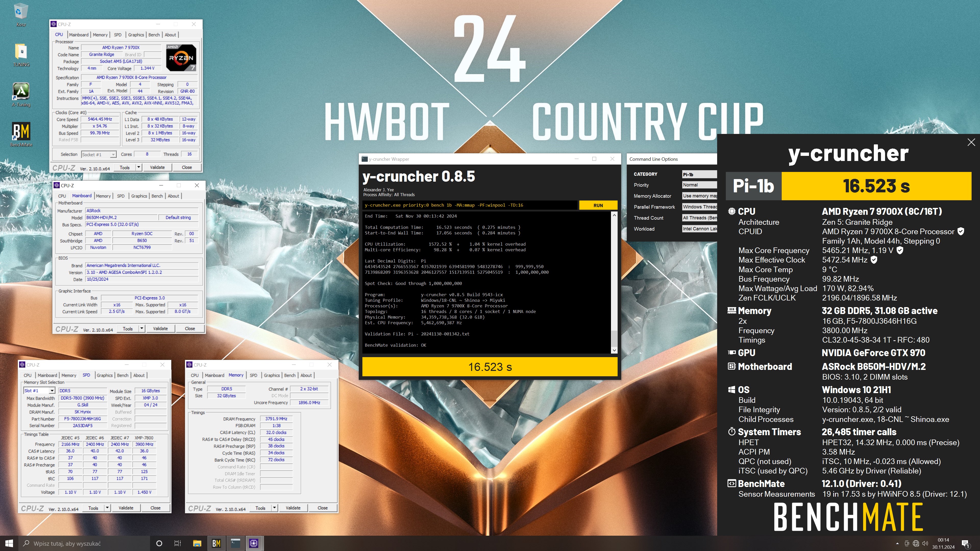This screenshot has height=551, width=980.
Task: Switch to Bench tab in Processor CPU-Z window
Action: (x=154, y=35)
